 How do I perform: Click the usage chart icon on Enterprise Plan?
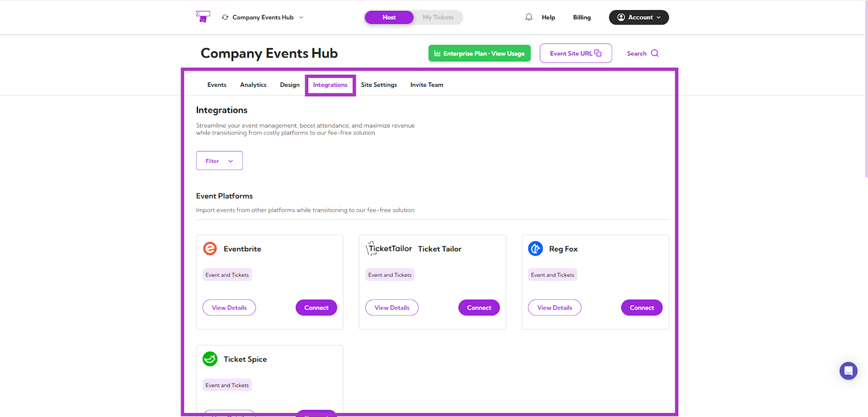pos(437,53)
